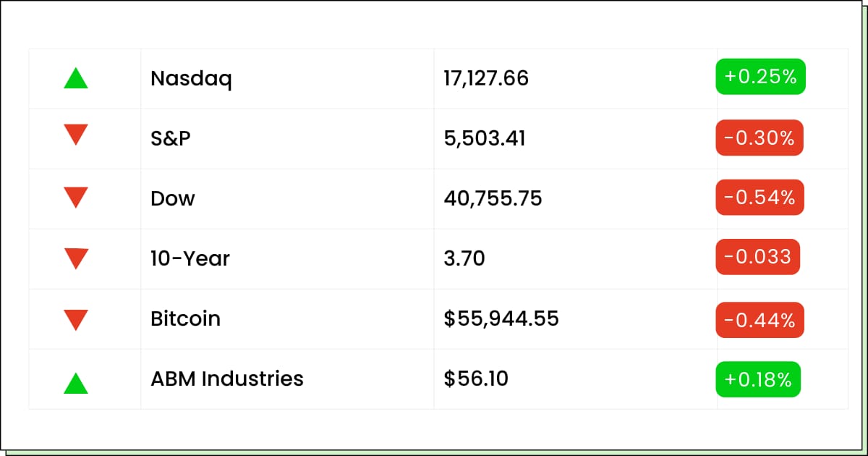Click the red down arrow beside S&P
The height and width of the screenshot is (456, 868).
[76, 135]
